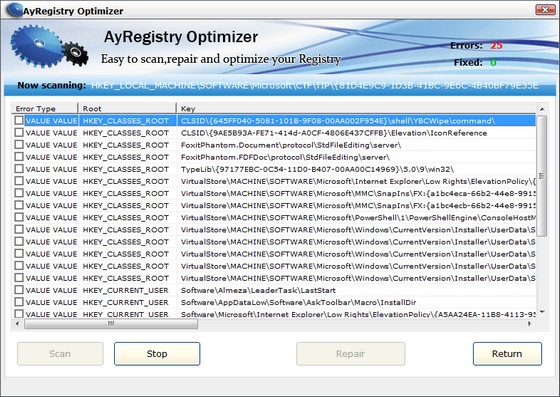Click the app globe icon in title bar
Screen dimensions: 560x397
tap(14, 10)
